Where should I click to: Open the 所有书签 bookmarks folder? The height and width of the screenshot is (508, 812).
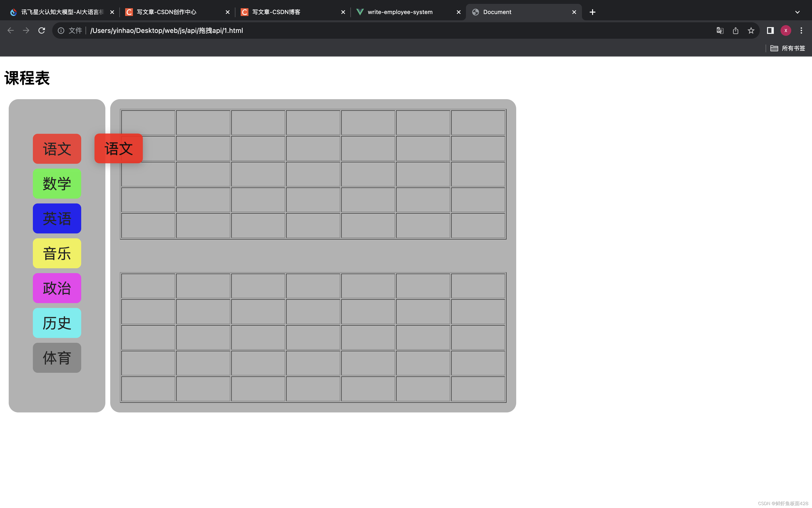pos(788,48)
